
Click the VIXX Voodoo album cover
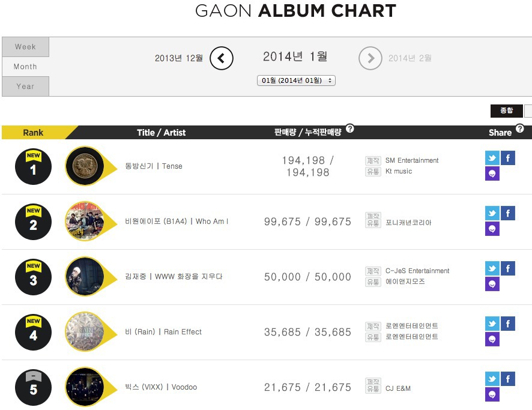85,387
